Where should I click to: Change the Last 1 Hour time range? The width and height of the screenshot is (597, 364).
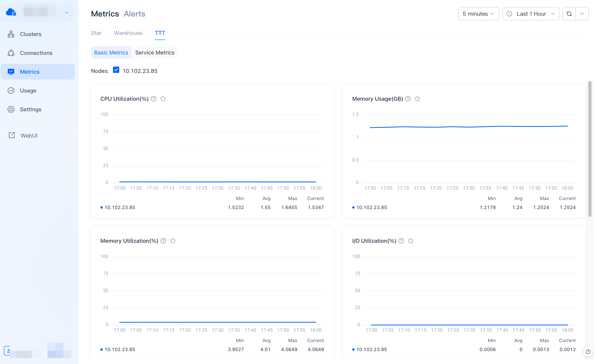pyautogui.click(x=531, y=14)
